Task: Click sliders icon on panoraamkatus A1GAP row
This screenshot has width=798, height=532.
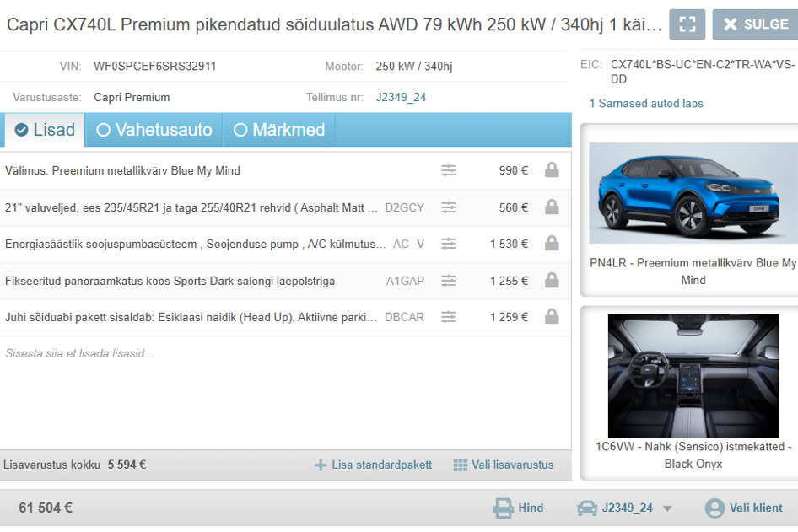Action: [448, 280]
